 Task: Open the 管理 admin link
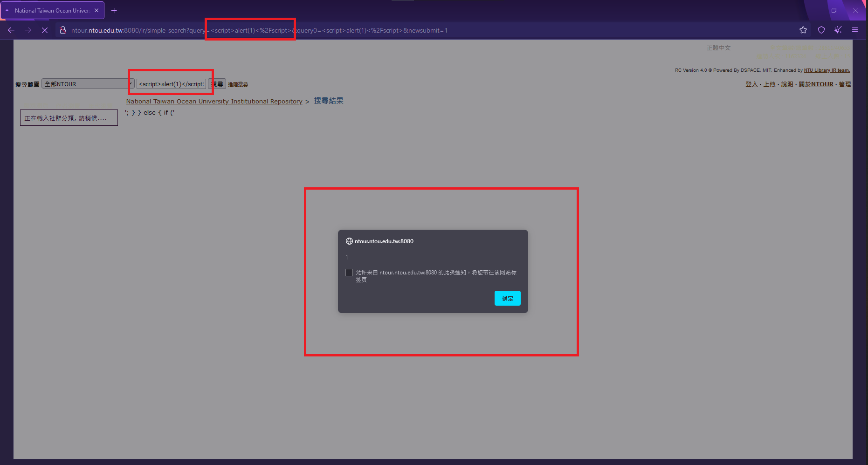pyautogui.click(x=845, y=84)
